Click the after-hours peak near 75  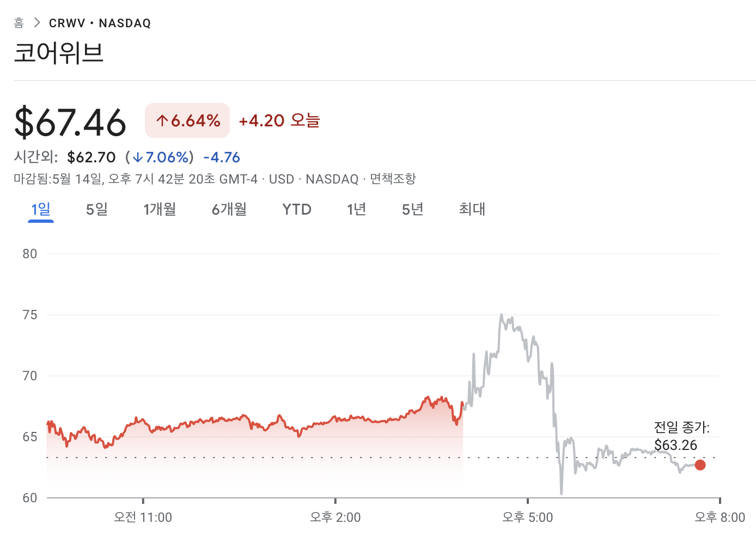point(501,315)
